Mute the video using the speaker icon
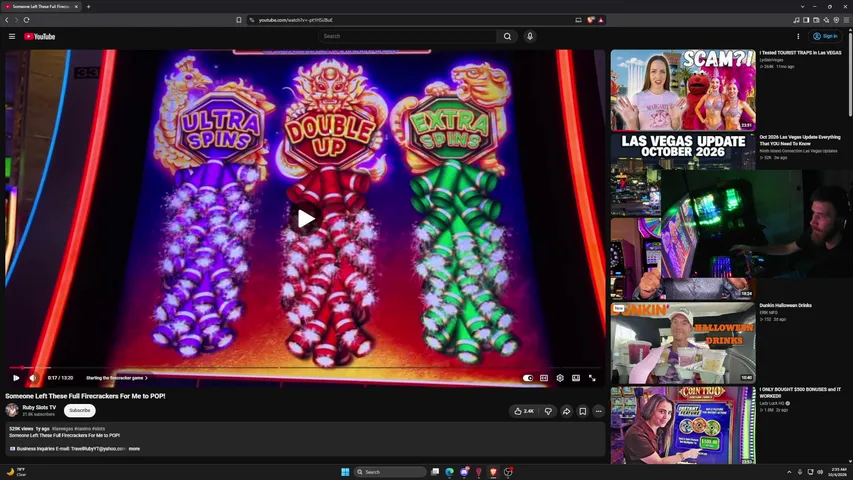The image size is (853, 480). coord(33,378)
